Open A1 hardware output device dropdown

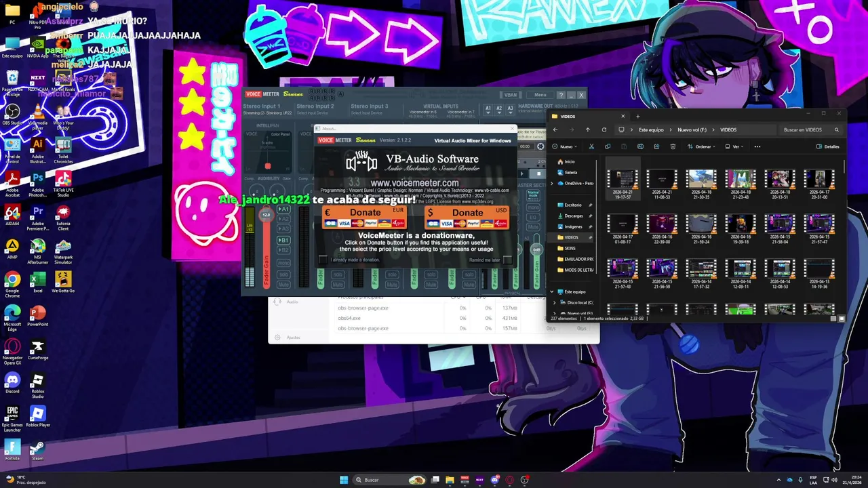pyautogui.click(x=488, y=109)
